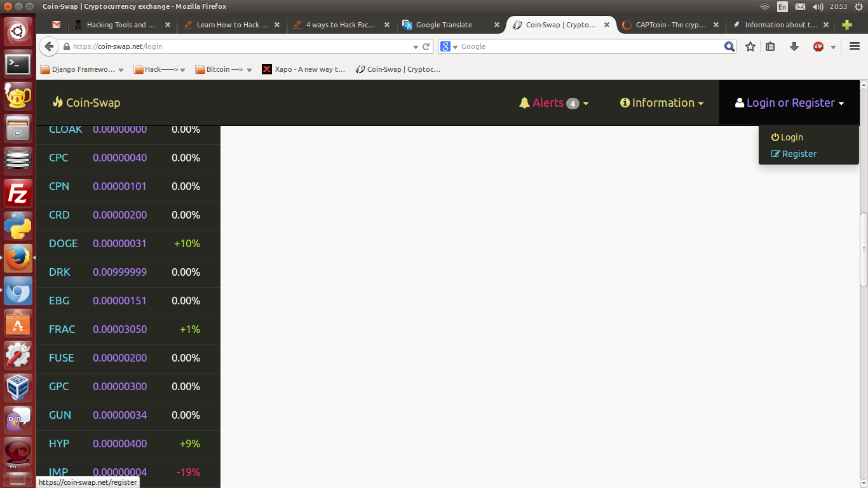The image size is (868, 488).
Task: Click the browser back arrow
Action: 49,46
